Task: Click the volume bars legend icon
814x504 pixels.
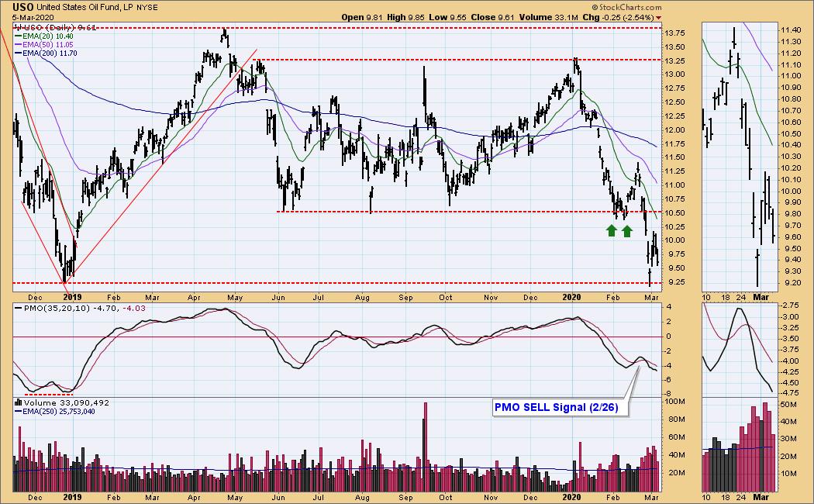Action: click(x=18, y=402)
